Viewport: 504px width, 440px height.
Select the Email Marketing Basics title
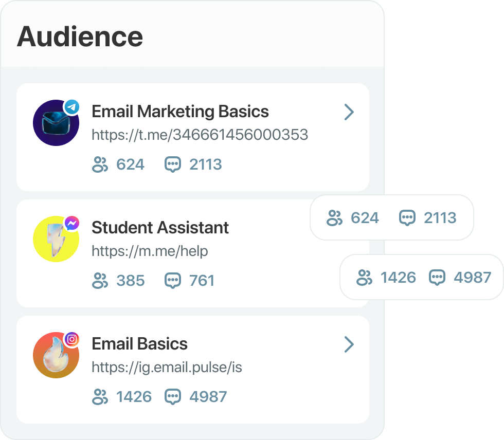click(x=180, y=112)
